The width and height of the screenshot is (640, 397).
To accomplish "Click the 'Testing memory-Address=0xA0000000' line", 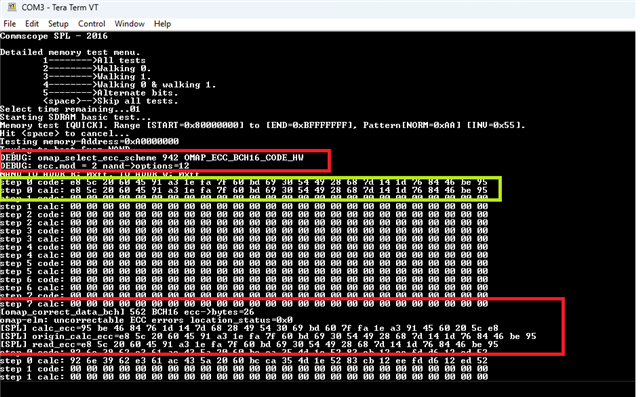I will coord(89,142).
